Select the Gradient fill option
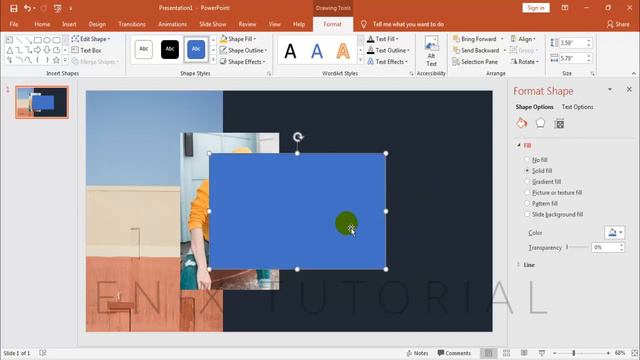 click(543, 182)
